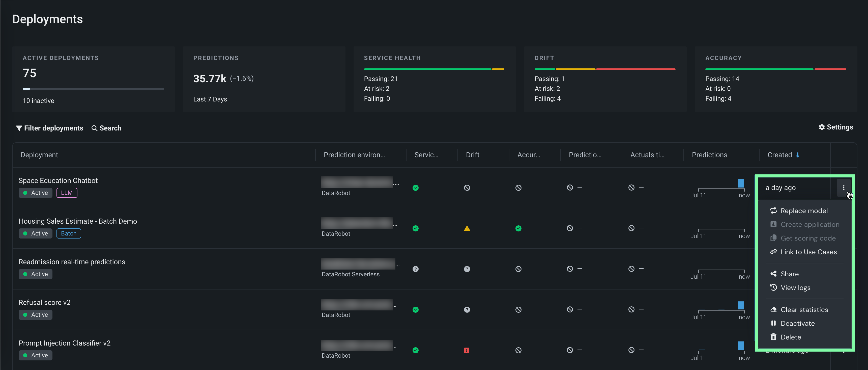Screen dimensions: 868x370
Task: Open the Refusal score v2 deployment
Action: [x=44, y=302]
